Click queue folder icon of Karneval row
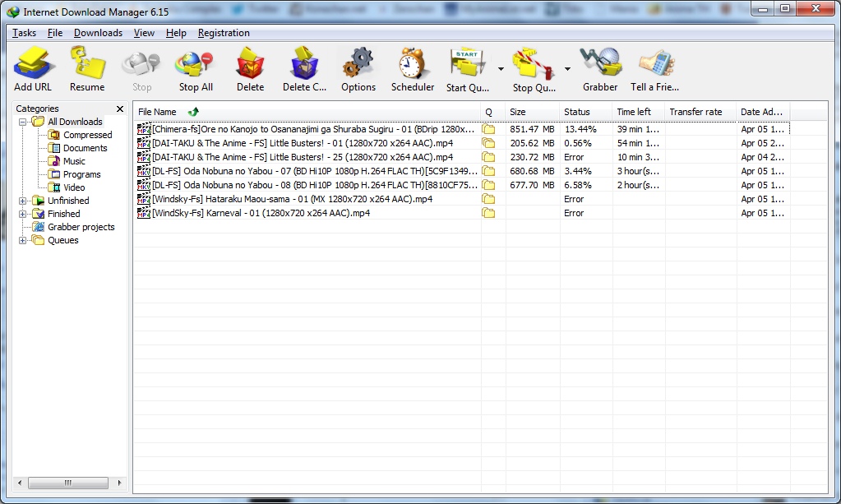The height and width of the screenshot is (504, 841). point(488,213)
